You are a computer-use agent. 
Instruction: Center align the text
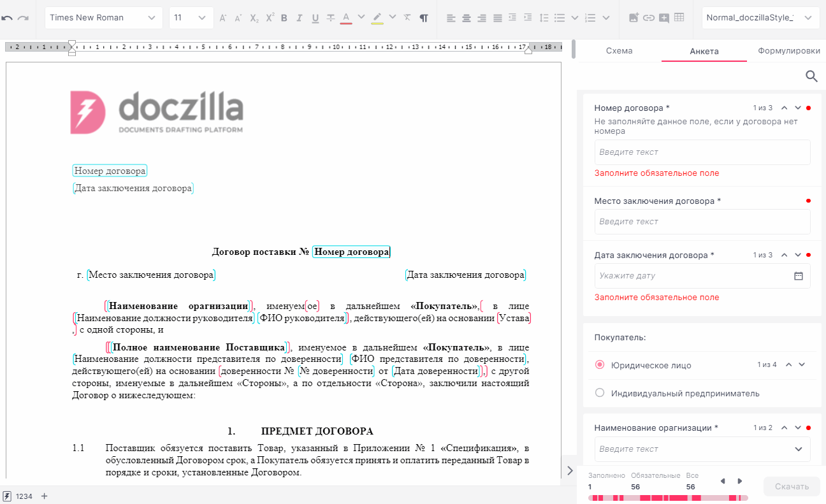[467, 18]
